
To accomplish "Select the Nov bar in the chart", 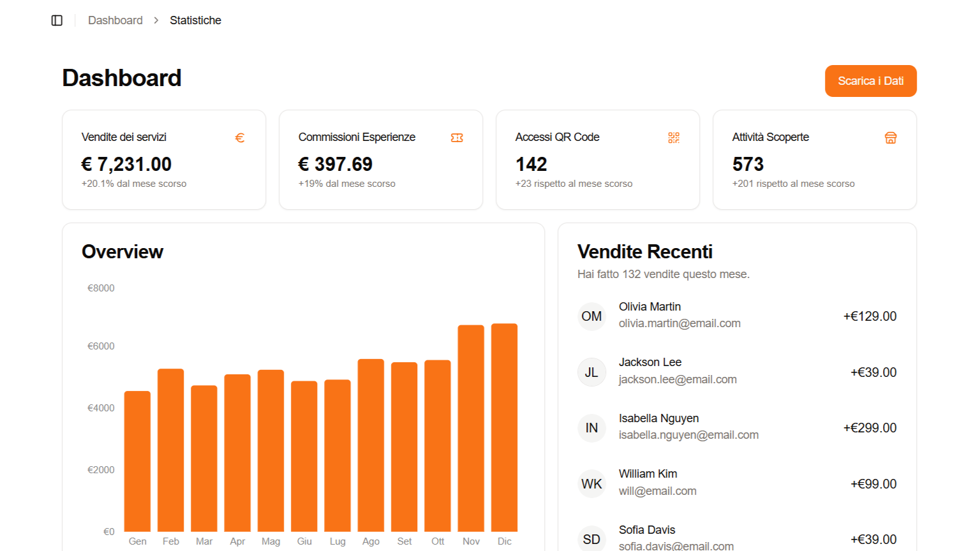I will pyautogui.click(x=471, y=428).
